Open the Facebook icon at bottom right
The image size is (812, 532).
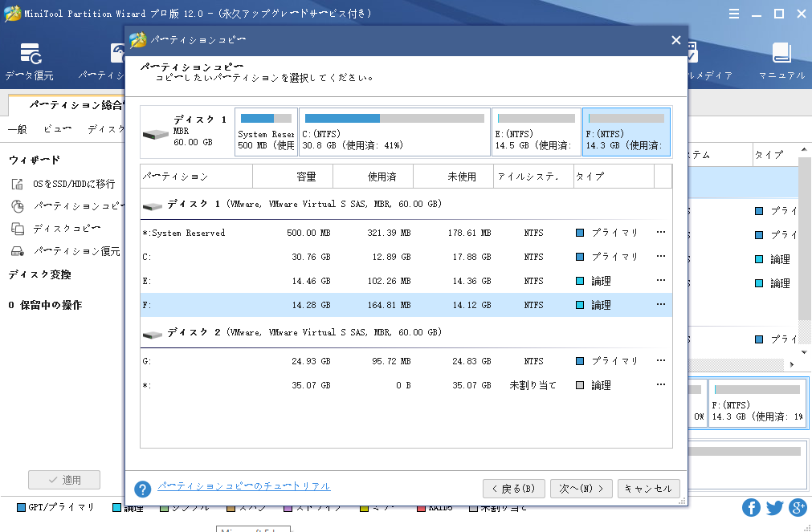(x=751, y=507)
